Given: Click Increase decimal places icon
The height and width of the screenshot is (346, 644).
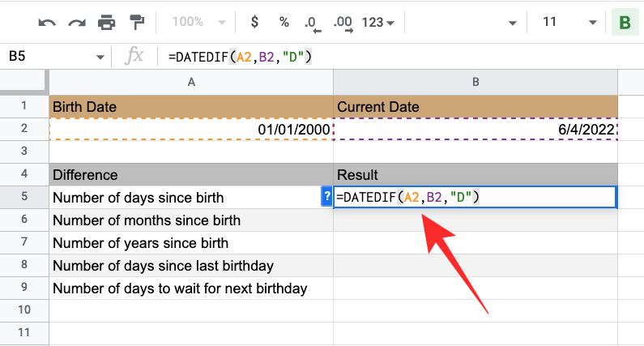Looking at the screenshot, I should [x=343, y=23].
